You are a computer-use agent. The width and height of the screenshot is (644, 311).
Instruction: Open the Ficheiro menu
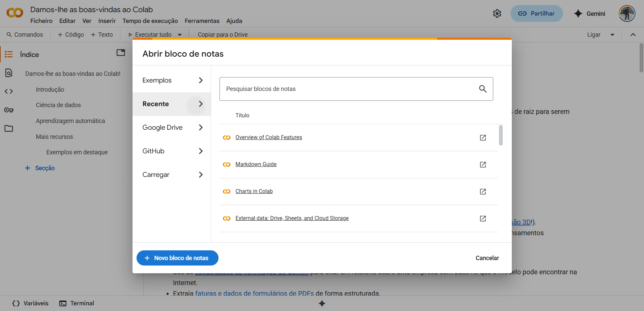41,21
